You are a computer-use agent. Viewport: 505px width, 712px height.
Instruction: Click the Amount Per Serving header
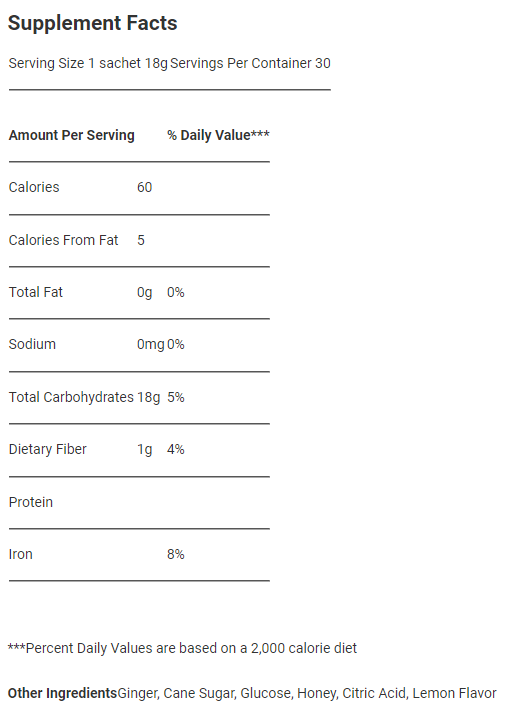tap(72, 135)
